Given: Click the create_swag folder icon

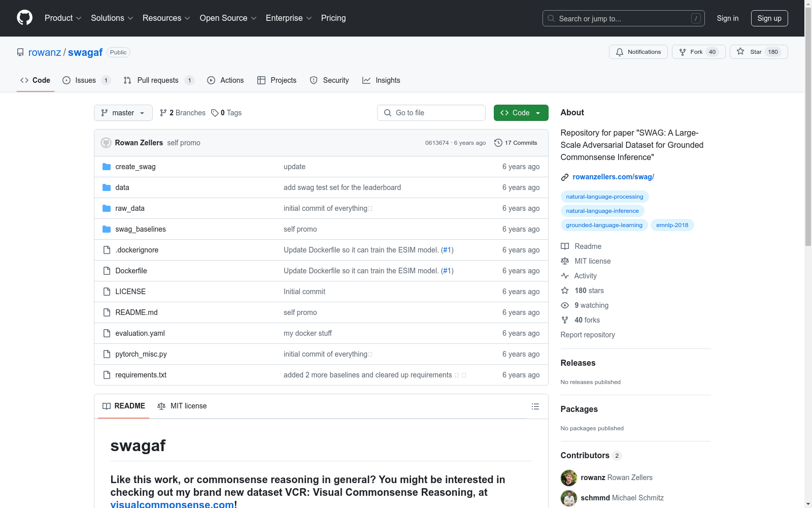Looking at the screenshot, I should tap(107, 167).
